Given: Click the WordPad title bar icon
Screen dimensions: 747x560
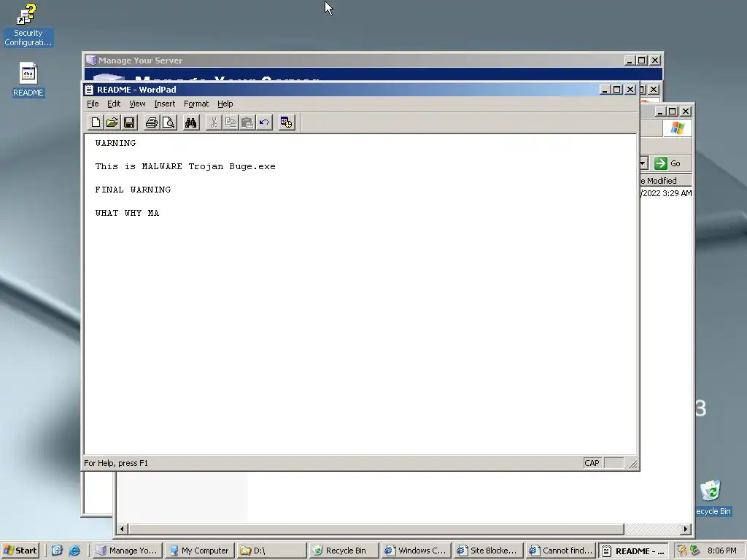Looking at the screenshot, I should coord(89,90).
